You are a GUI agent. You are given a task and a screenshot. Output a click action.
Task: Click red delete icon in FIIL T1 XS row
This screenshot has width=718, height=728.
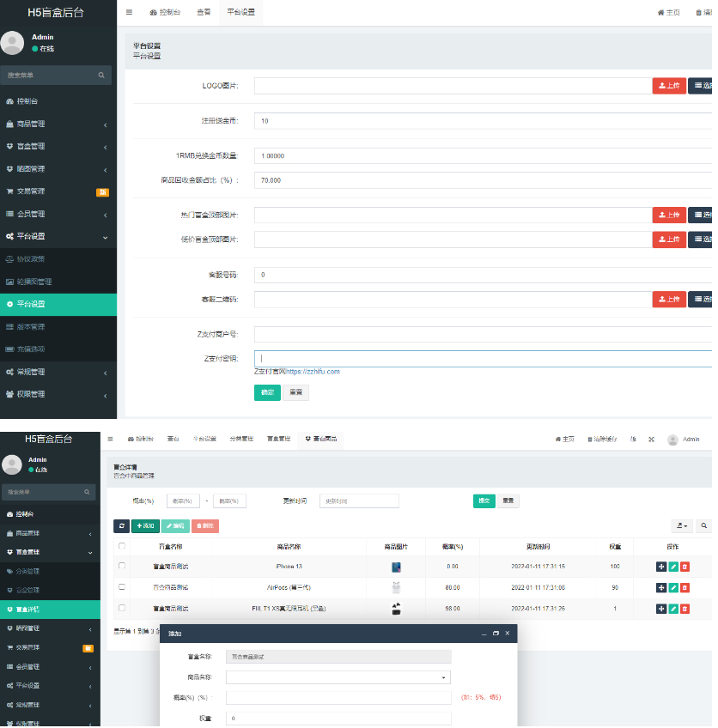coord(685,609)
